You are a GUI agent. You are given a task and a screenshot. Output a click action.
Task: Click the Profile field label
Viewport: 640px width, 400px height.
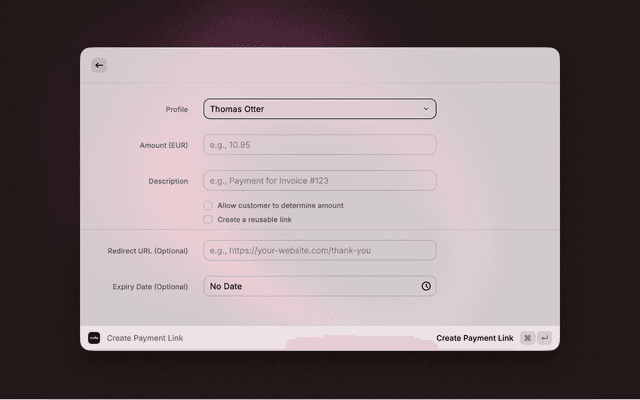pyautogui.click(x=176, y=109)
